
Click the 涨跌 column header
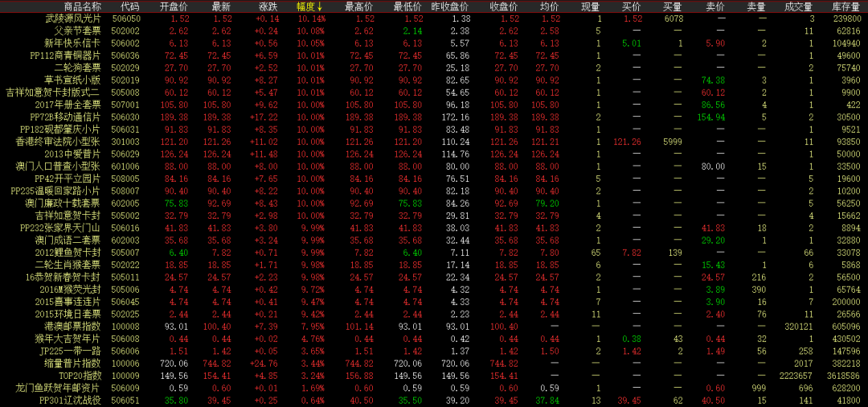point(268,6)
